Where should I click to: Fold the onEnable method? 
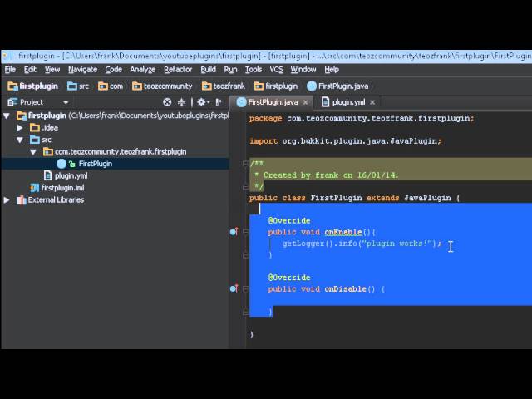(246, 232)
